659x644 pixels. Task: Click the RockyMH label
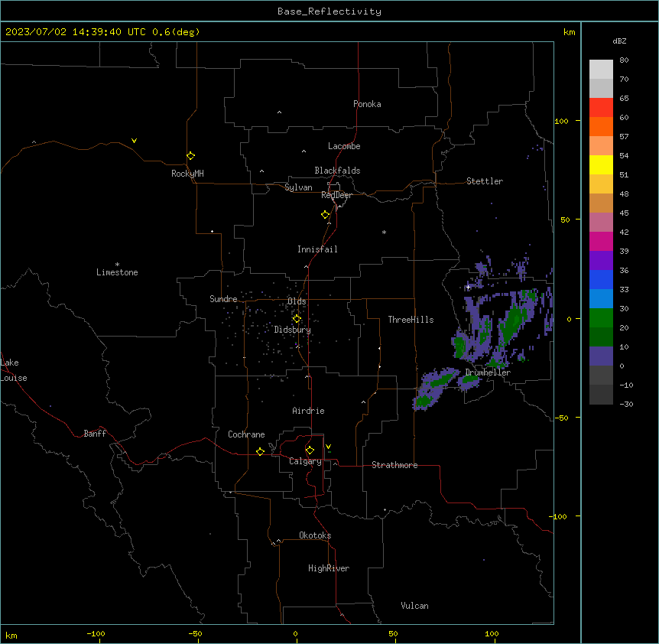click(x=187, y=174)
